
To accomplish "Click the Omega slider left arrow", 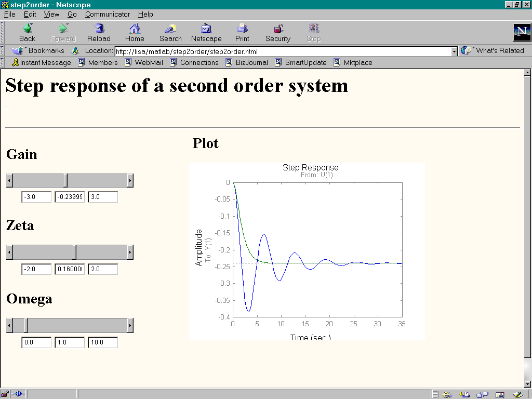I will click(x=9, y=326).
